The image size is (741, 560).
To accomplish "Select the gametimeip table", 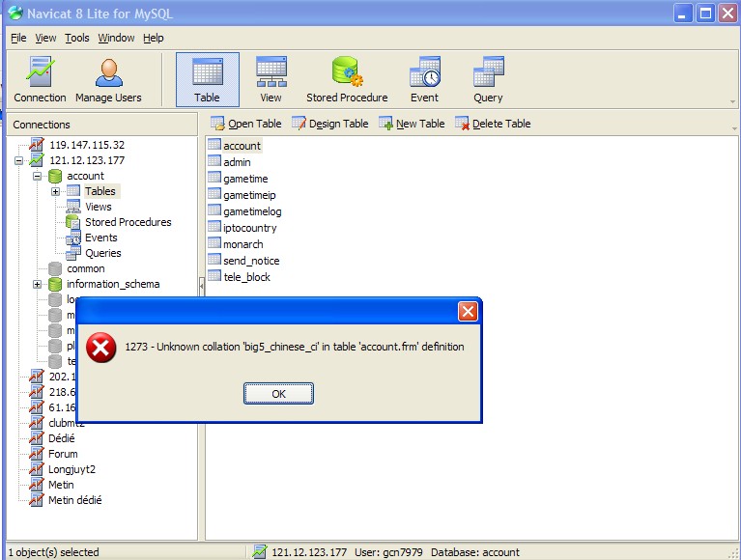I will pyautogui.click(x=249, y=195).
